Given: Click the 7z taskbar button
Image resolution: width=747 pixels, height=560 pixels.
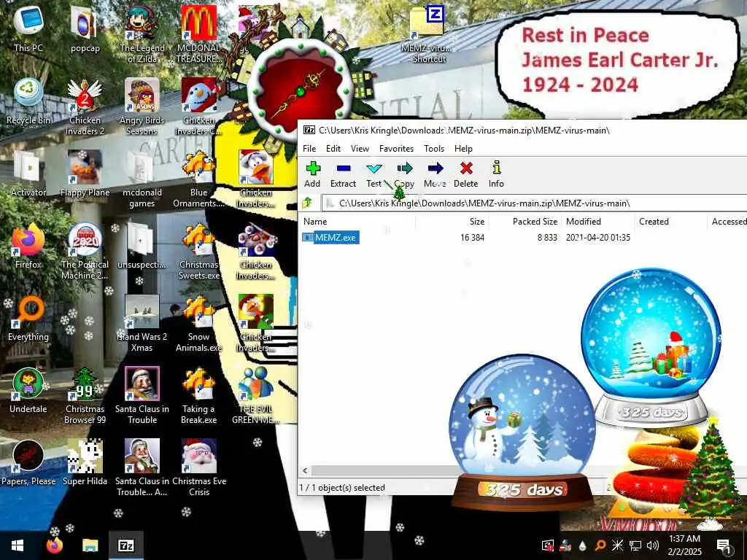Looking at the screenshot, I should click(126, 545).
